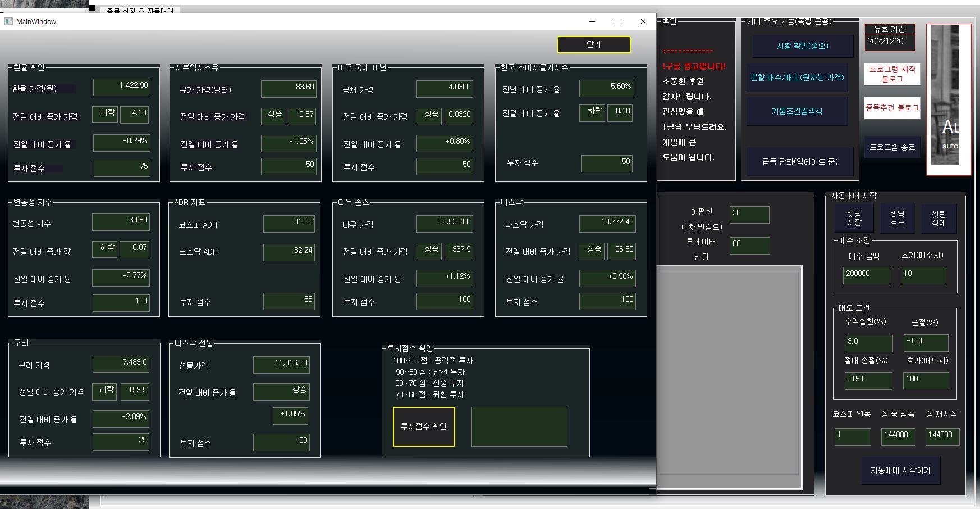Image resolution: width=980 pixels, height=509 pixels.
Task: Click the 장 중 멈춤 field 144000
Action: click(x=898, y=437)
